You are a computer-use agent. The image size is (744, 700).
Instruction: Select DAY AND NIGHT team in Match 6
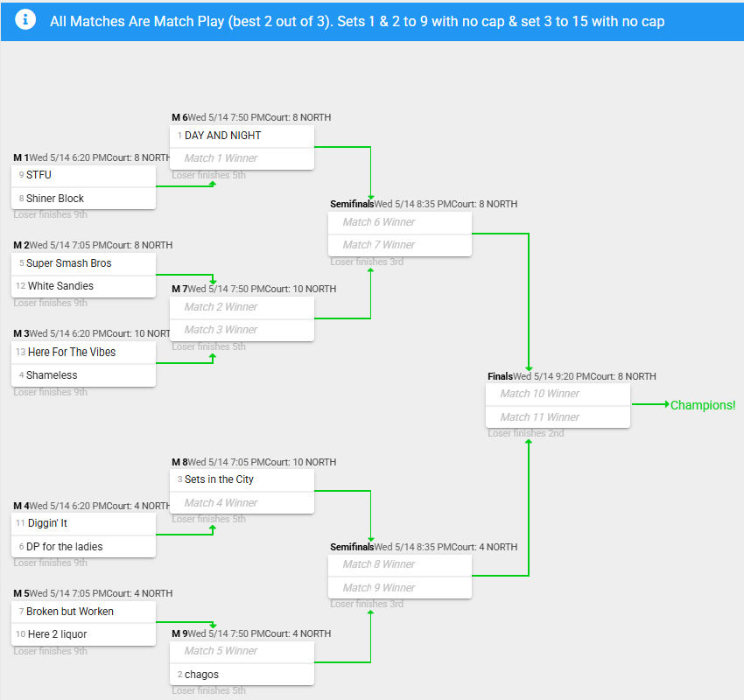242,136
